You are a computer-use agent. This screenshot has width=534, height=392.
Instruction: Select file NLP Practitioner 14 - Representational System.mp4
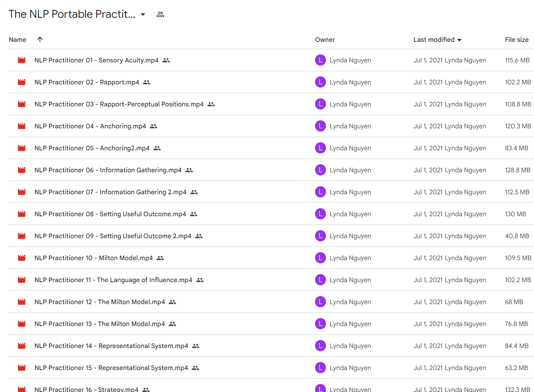tap(111, 346)
